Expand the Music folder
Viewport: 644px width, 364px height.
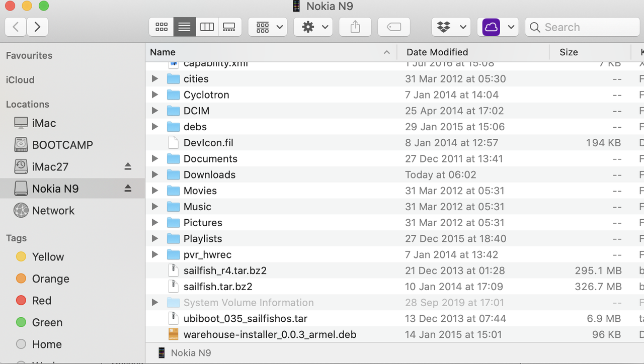click(155, 207)
